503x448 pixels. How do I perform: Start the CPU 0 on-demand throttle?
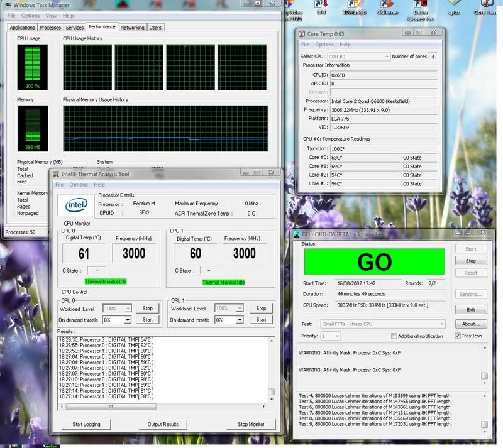point(148,320)
